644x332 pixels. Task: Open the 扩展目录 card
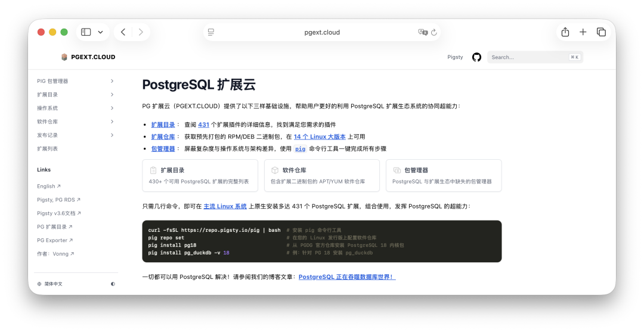(200, 175)
